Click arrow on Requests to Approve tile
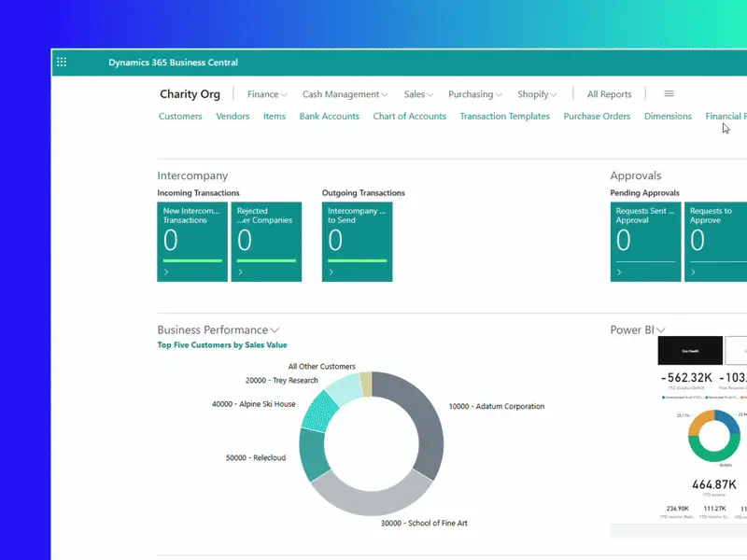The image size is (747, 560). 693,273
